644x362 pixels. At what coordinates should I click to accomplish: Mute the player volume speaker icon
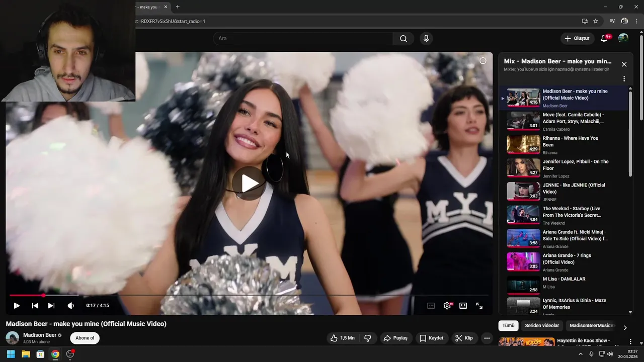point(71,305)
